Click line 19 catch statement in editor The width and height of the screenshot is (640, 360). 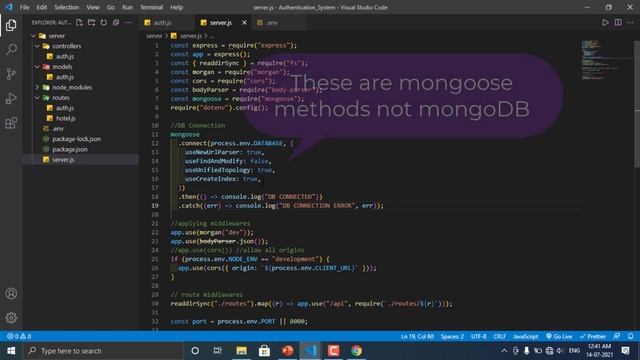pos(281,206)
